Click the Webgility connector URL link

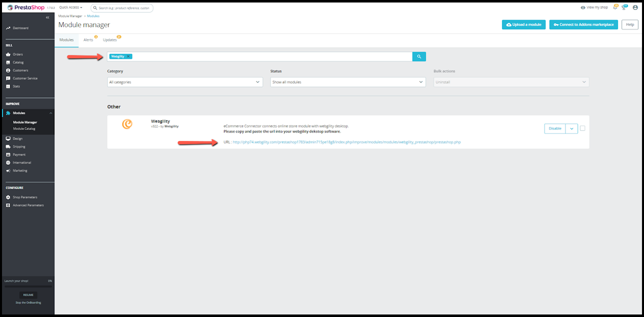tap(346, 142)
